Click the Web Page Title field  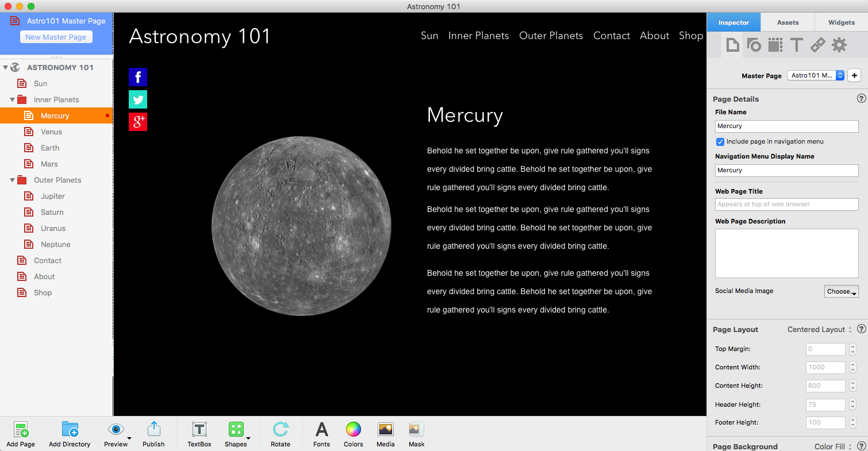pyautogui.click(x=786, y=205)
